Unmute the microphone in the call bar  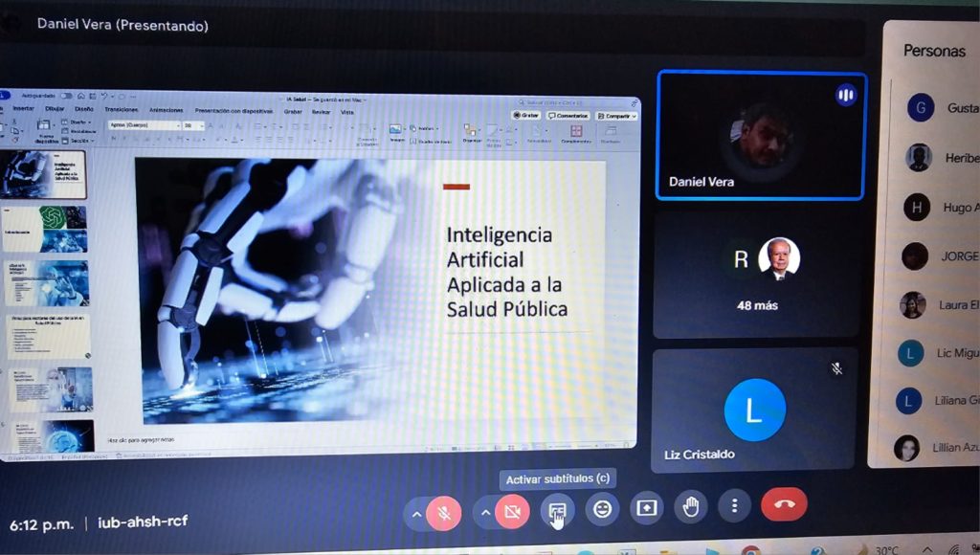(443, 513)
